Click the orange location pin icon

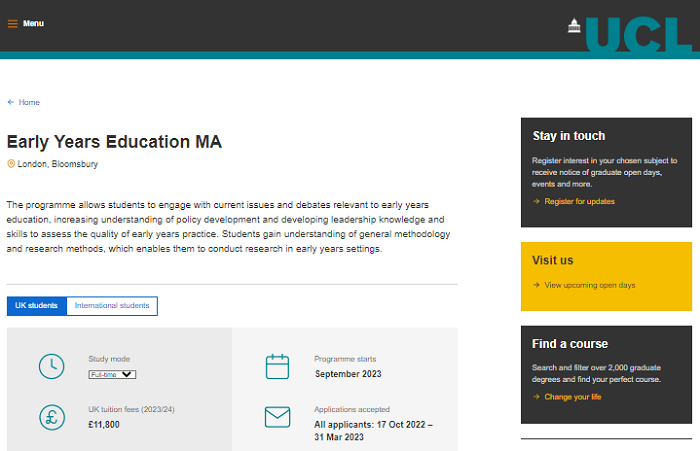[11, 164]
